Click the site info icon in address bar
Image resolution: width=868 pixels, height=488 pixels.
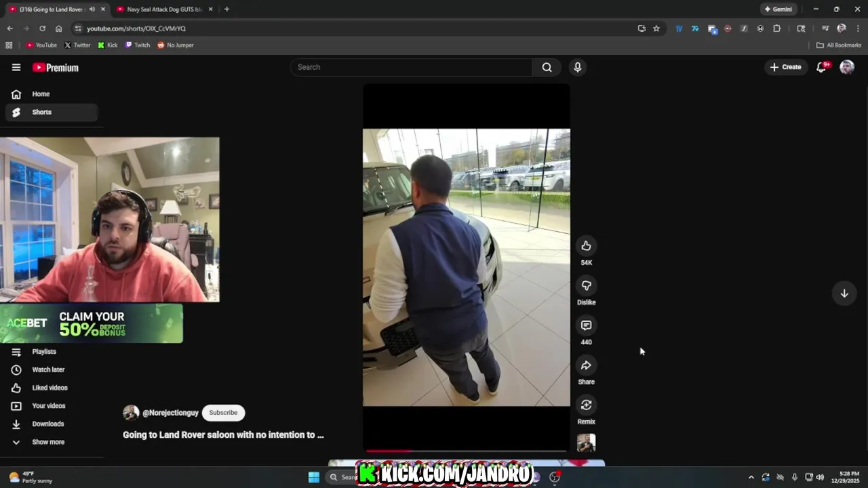[x=78, y=28]
